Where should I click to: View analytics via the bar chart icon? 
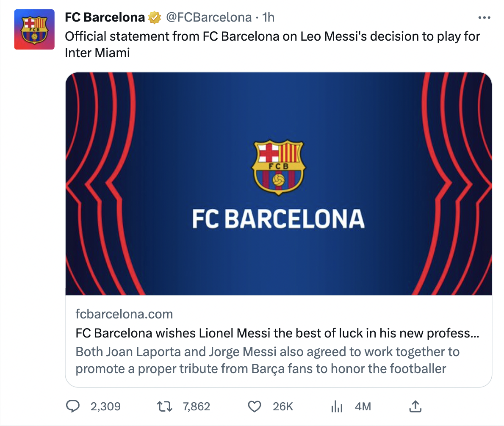(x=337, y=407)
